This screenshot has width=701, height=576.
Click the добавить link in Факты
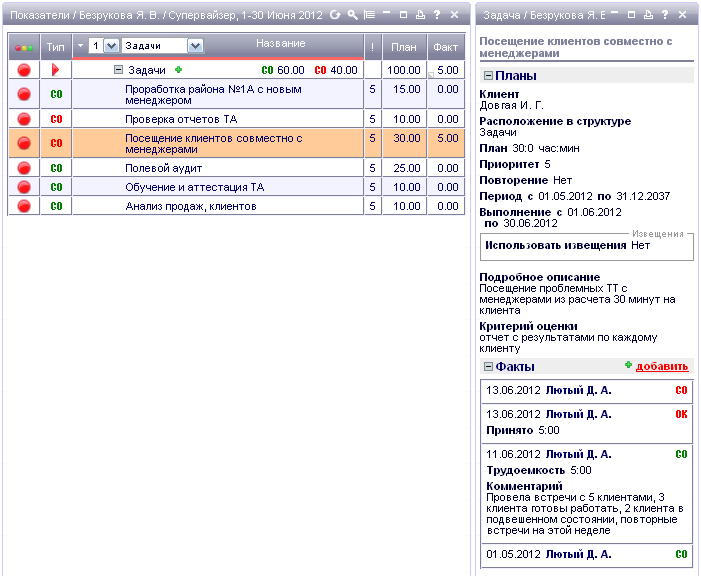tap(662, 366)
